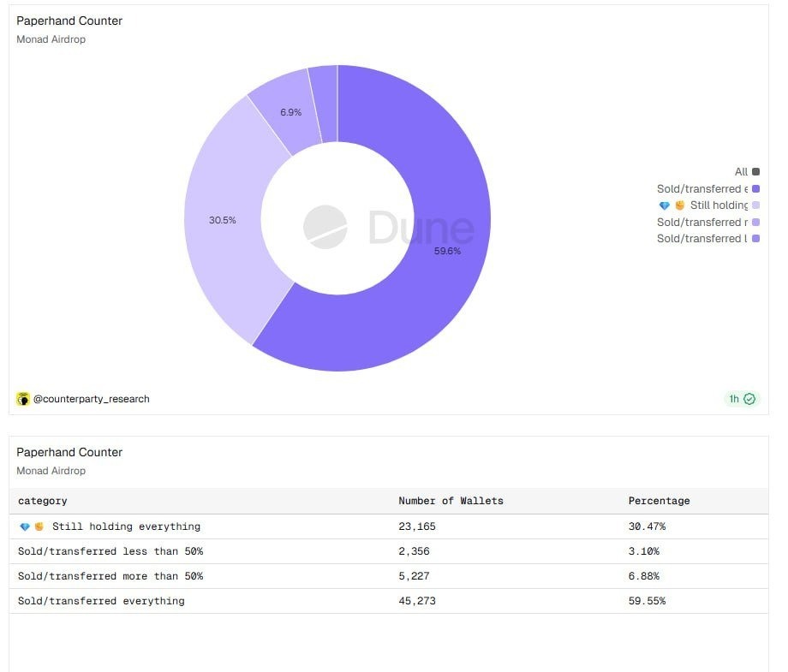
Task: Open the @counterparty_research profile link
Action: [x=91, y=399]
